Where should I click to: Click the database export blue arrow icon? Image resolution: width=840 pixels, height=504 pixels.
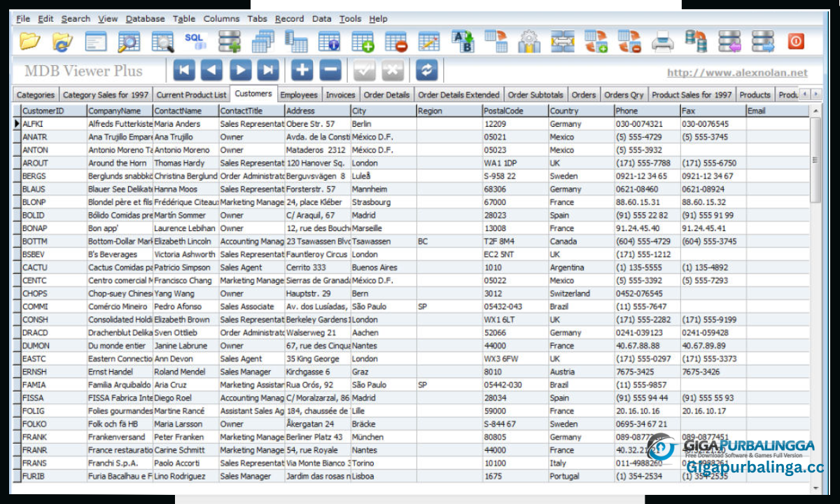(764, 42)
